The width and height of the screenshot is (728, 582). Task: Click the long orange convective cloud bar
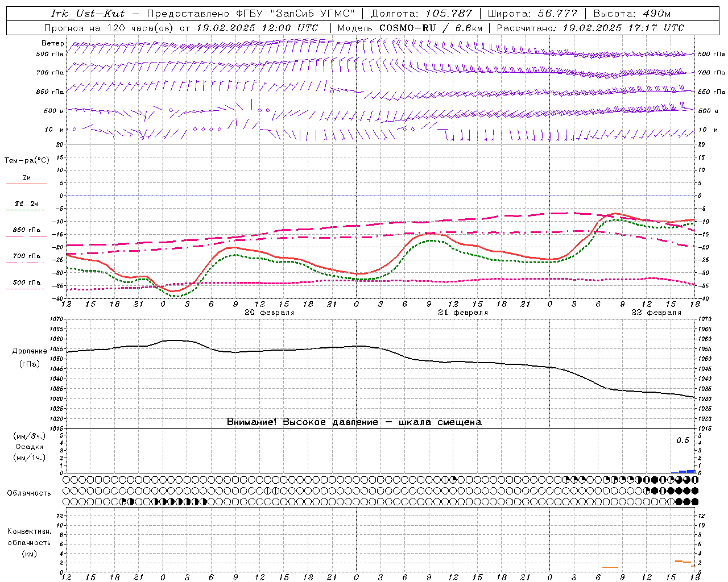click(x=610, y=567)
